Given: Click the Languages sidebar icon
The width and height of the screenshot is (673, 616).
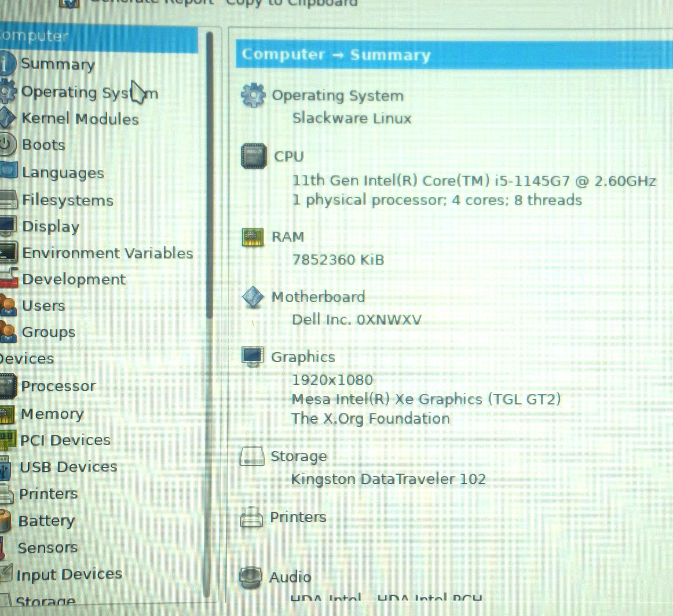Looking at the screenshot, I should [9, 172].
